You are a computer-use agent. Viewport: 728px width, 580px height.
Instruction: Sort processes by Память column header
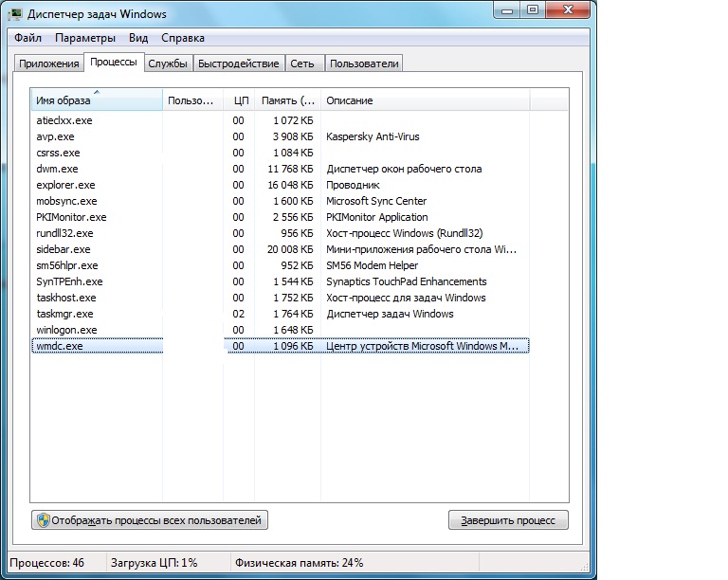[287, 100]
